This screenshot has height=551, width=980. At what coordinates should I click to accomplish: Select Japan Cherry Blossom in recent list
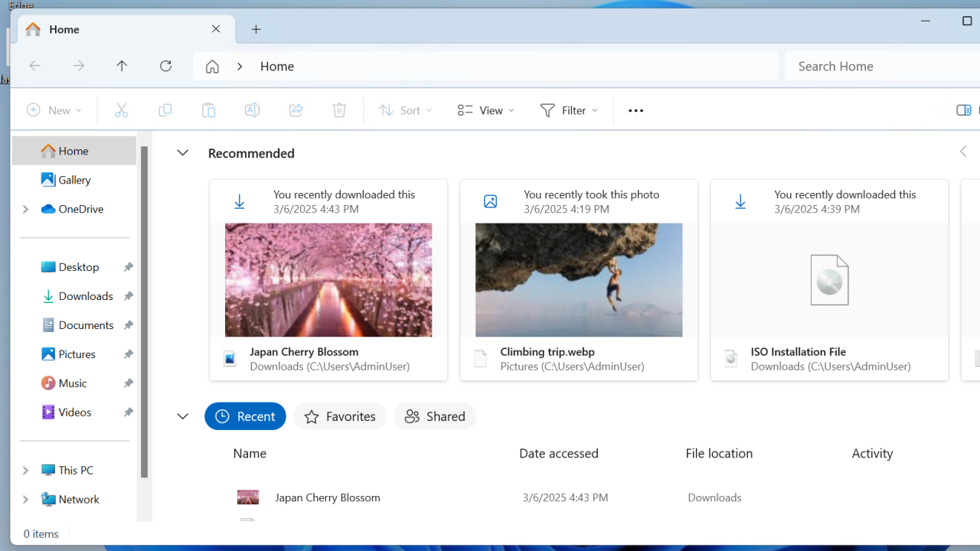point(328,497)
